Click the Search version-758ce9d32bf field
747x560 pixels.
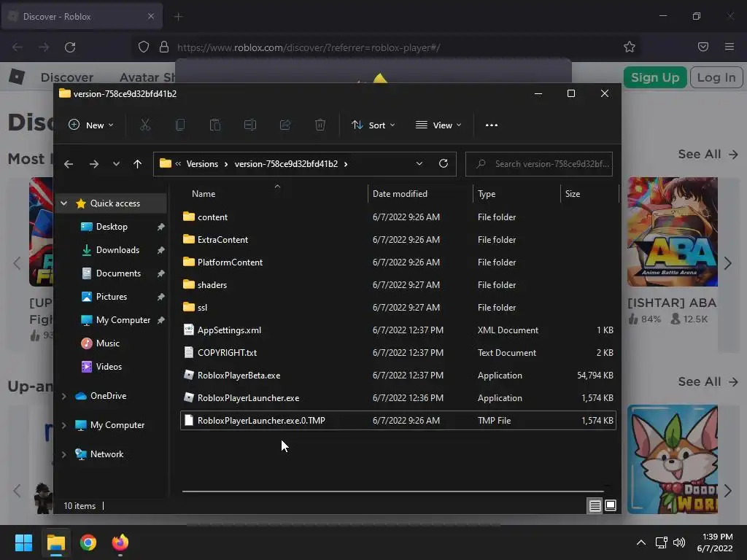pos(539,164)
